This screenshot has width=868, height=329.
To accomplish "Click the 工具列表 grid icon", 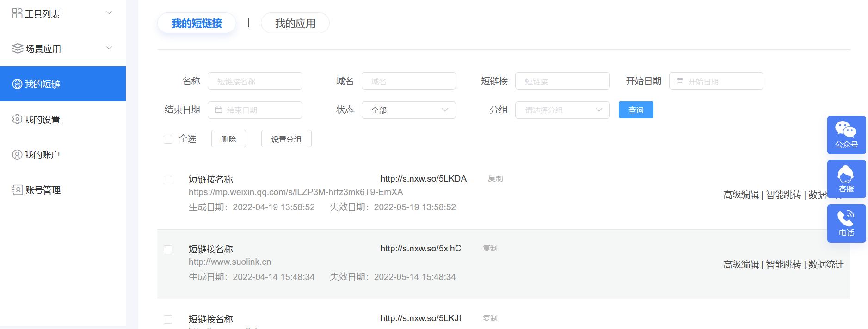I will (x=17, y=13).
